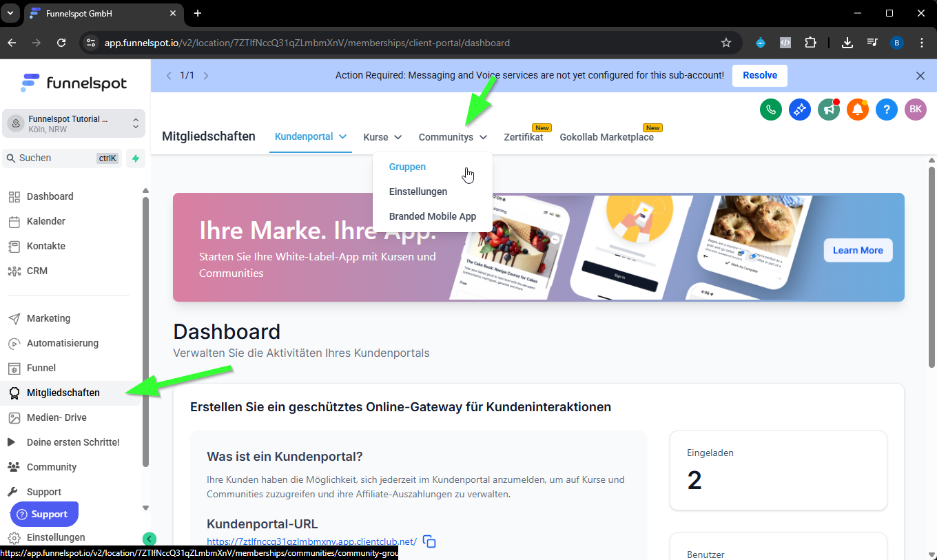Screen dimensions: 937x560
Task: Click the sidebar scrollbar up arrow
Action: [x=145, y=191]
